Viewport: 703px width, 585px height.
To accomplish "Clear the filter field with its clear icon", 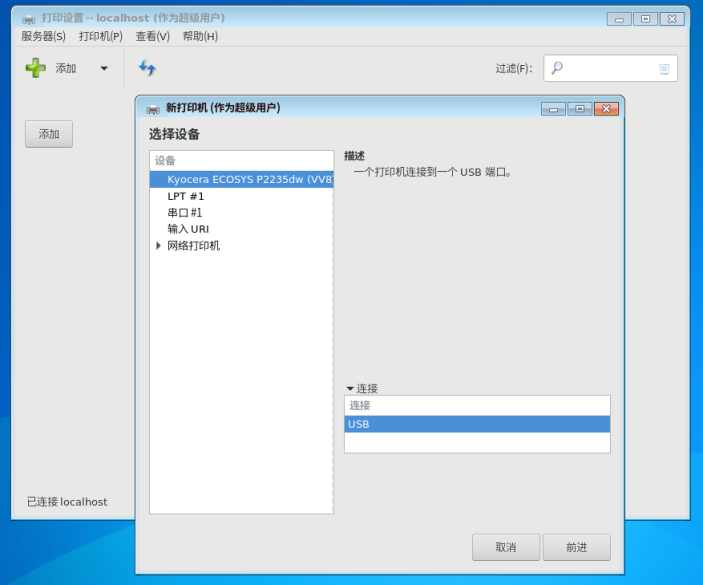I will tap(664, 69).
